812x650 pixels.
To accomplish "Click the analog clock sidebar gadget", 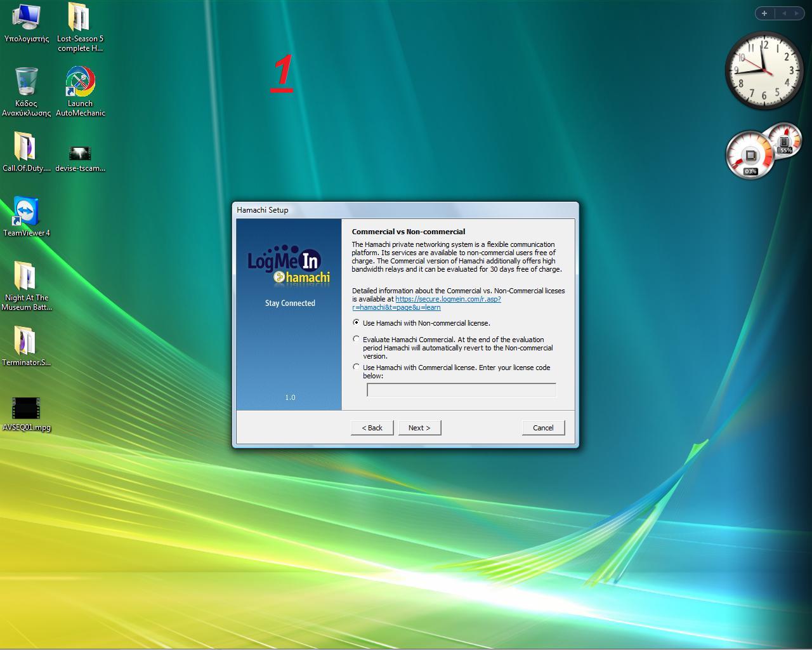I will (764, 70).
